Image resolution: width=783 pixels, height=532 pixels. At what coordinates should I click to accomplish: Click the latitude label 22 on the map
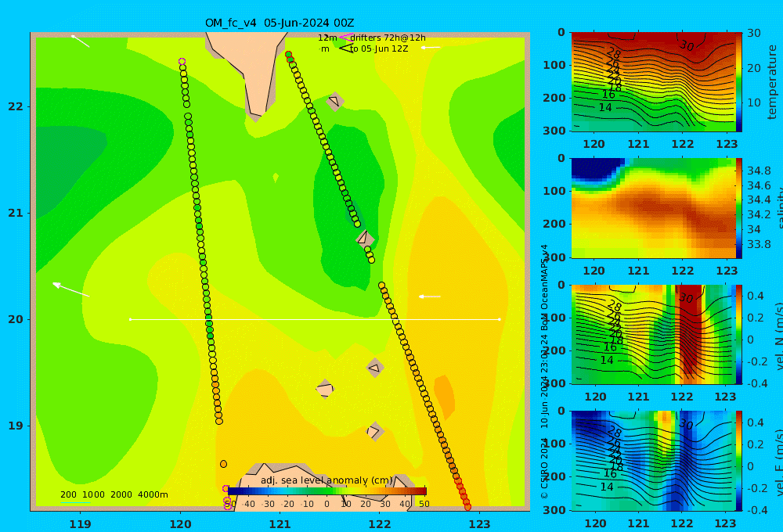(x=16, y=106)
